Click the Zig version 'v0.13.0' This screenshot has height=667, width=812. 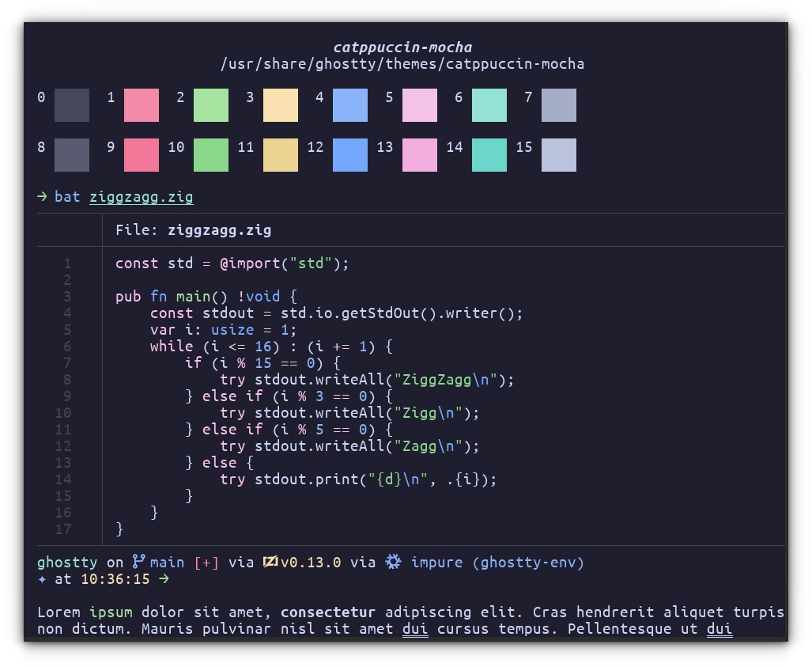(x=311, y=563)
